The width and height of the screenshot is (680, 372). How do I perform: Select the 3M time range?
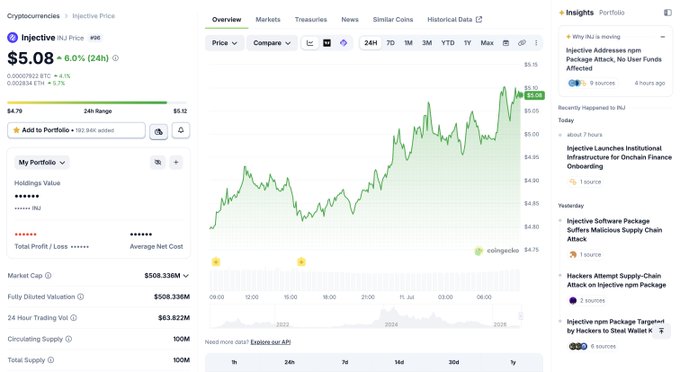coord(427,43)
